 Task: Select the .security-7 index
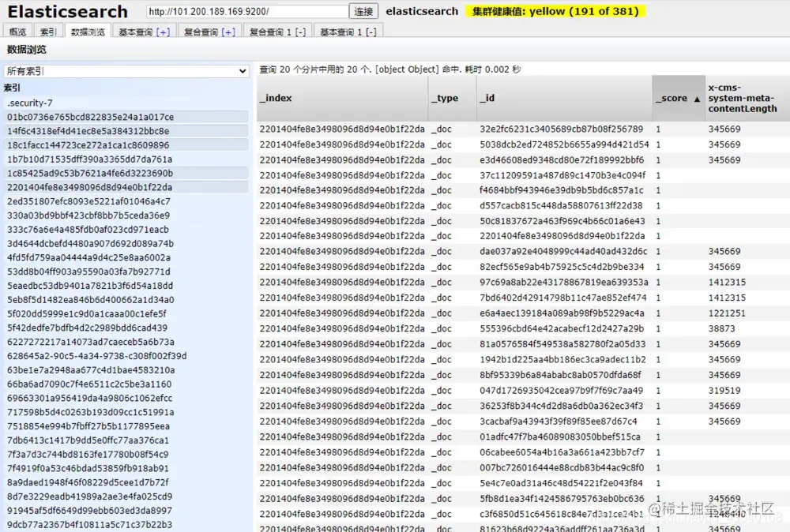(x=126, y=103)
